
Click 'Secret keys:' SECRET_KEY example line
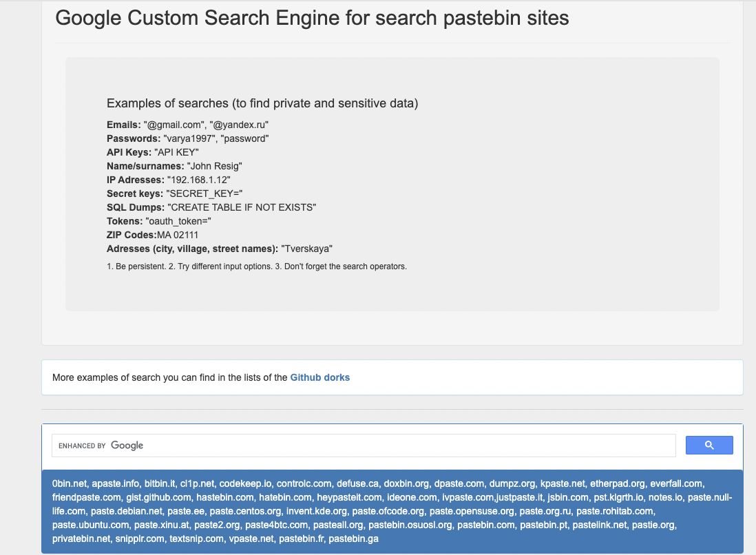click(x=175, y=193)
